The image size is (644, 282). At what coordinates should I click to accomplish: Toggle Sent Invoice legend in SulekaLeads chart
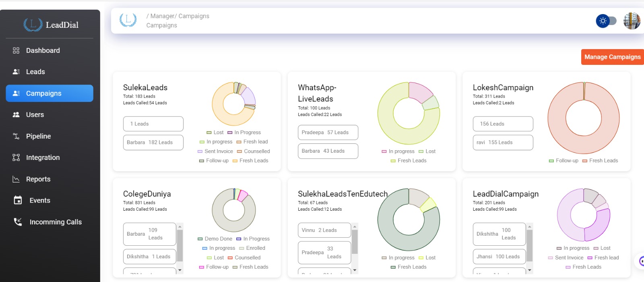tap(215, 151)
